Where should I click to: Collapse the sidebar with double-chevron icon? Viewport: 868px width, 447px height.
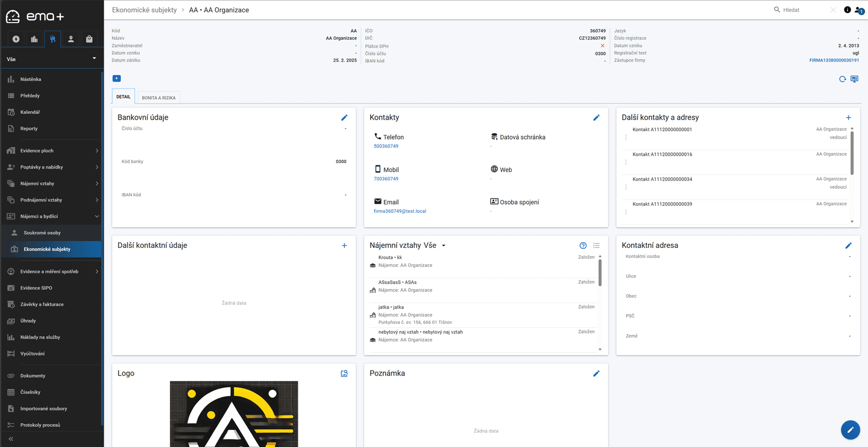pos(11,439)
